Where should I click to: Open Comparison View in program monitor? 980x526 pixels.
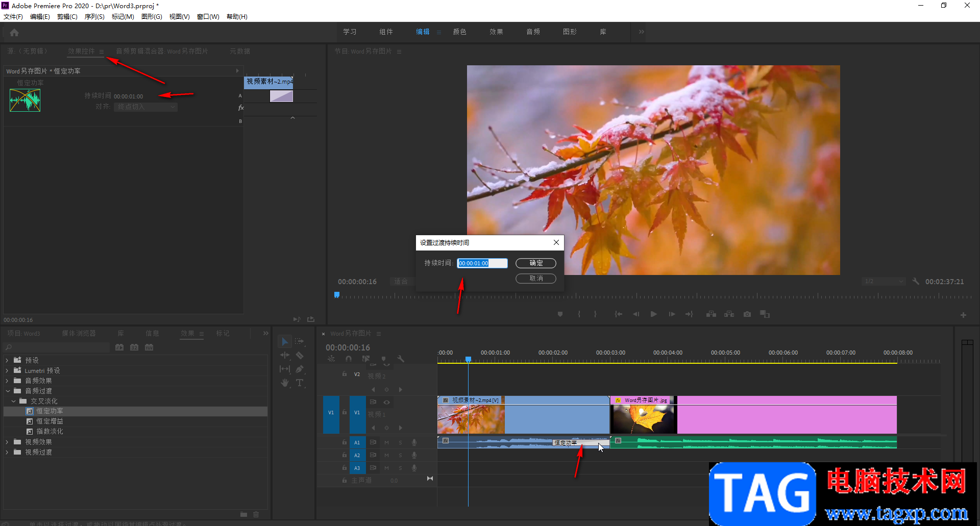765,314
